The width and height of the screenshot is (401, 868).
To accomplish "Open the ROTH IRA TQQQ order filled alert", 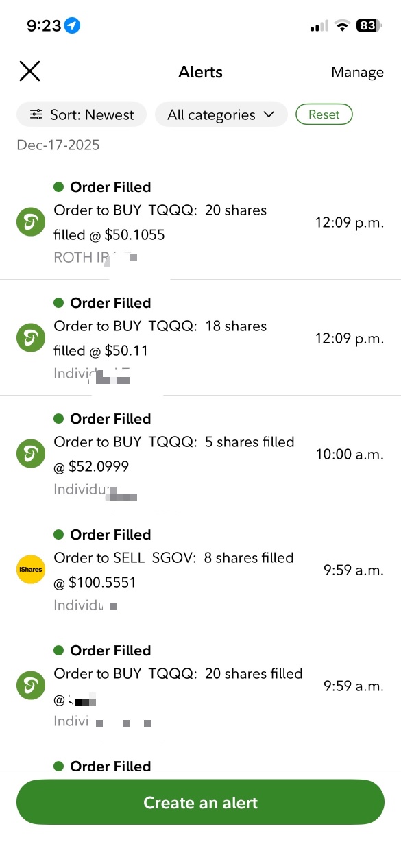I will click(200, 221).
